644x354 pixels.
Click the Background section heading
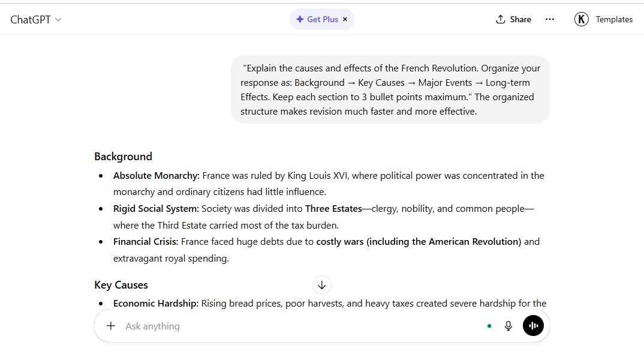123,157
